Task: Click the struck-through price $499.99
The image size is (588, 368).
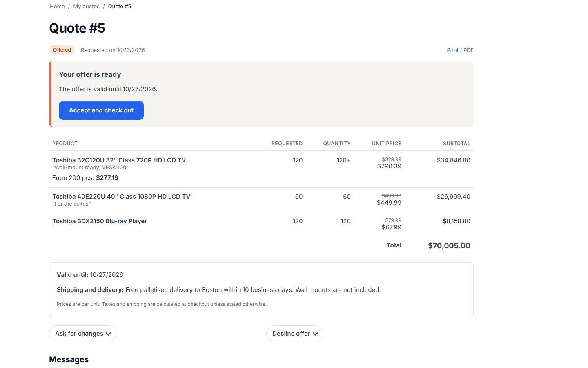Action: (x=392, y=195)
